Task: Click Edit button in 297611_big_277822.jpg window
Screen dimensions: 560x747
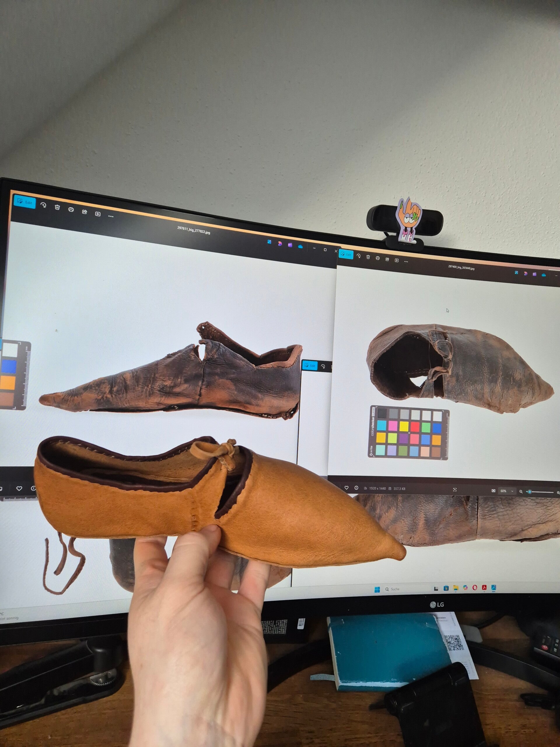Action: [x=24, y=202]
